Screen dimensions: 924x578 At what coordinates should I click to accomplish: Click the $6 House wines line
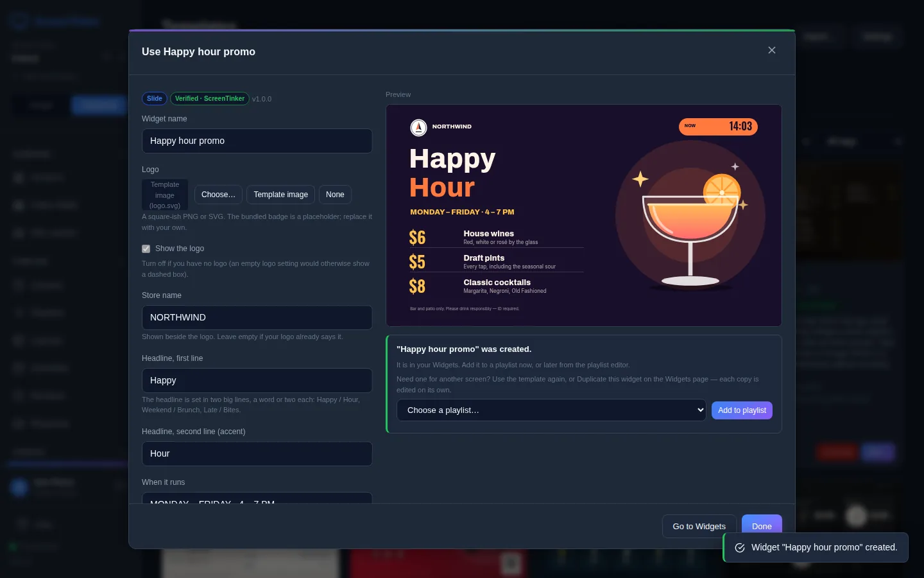tap(496, 238)
